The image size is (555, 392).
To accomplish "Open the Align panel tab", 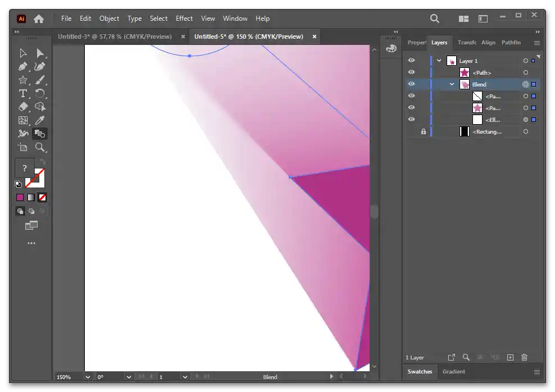I will pos(488,43).
